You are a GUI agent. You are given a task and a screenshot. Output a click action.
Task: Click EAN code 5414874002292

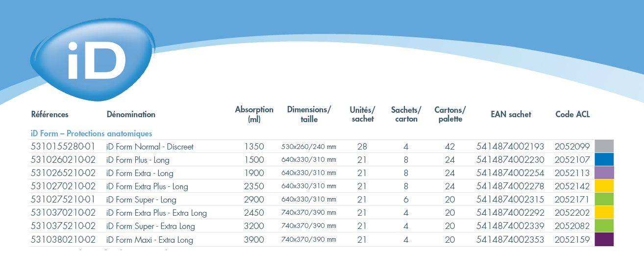tap(510, 213)
